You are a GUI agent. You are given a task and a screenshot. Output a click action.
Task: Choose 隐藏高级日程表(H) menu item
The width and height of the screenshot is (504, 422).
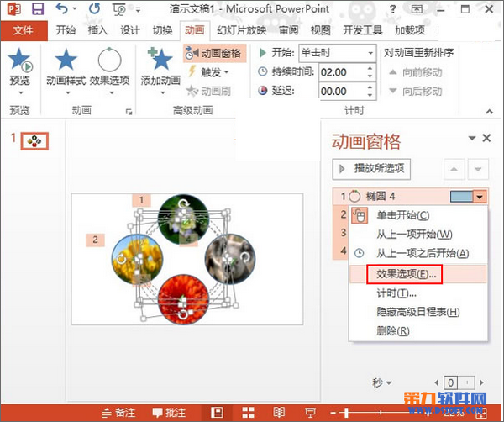(x=417, y=312)
